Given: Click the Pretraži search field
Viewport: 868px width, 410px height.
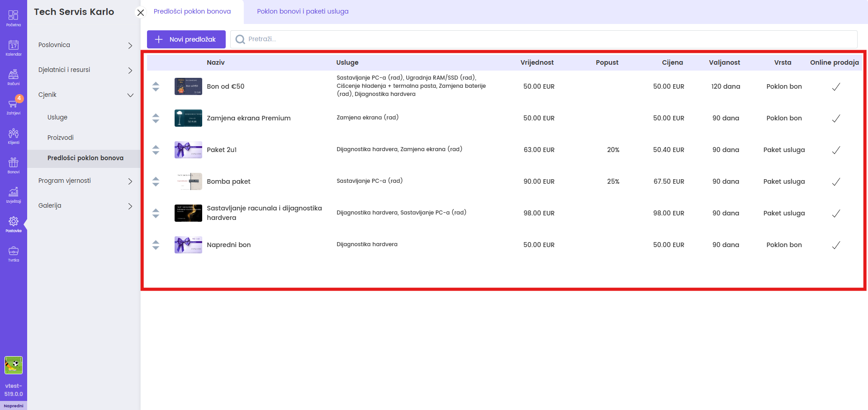Looking at the screenshot, I should 543,39.
